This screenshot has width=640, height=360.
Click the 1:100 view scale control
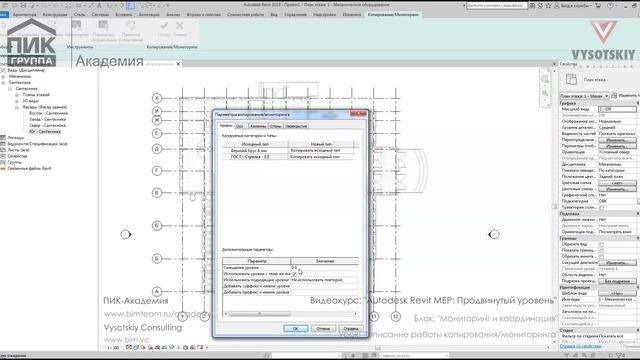113,348
